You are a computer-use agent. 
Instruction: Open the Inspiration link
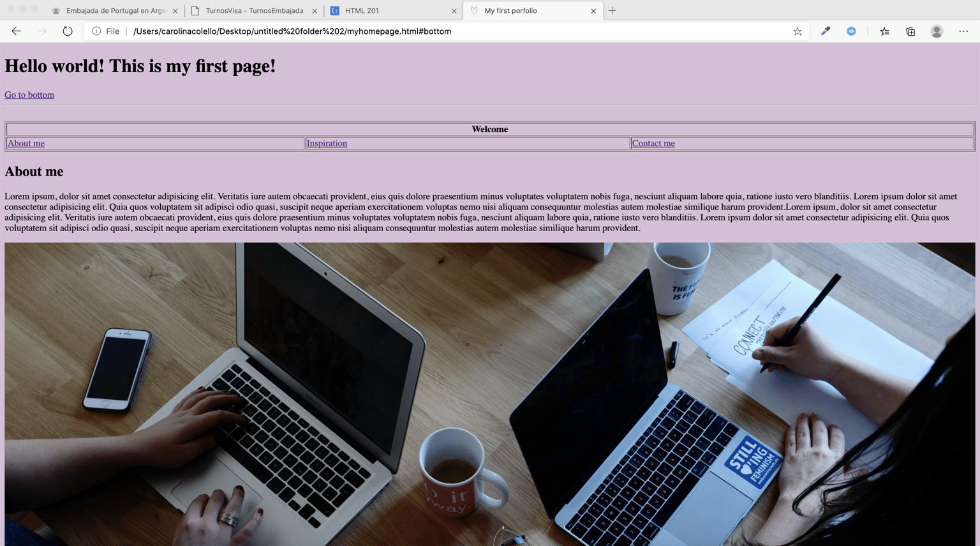pos(327,143)
